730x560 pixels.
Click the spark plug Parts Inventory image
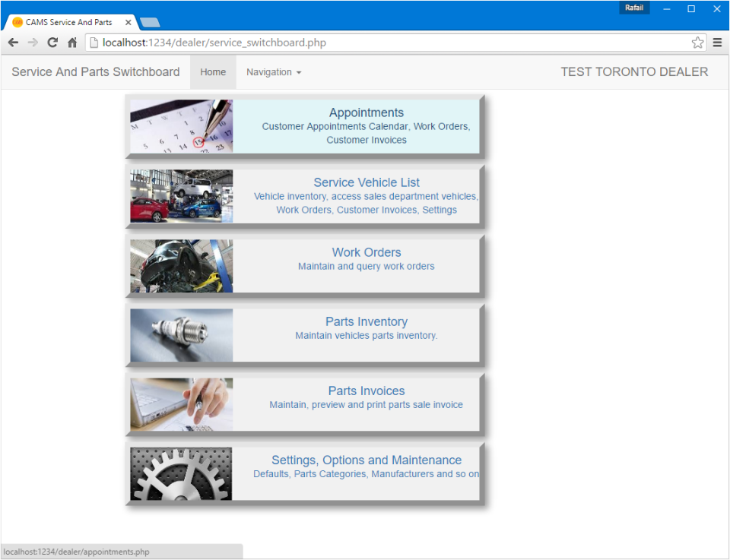[181, 335]
